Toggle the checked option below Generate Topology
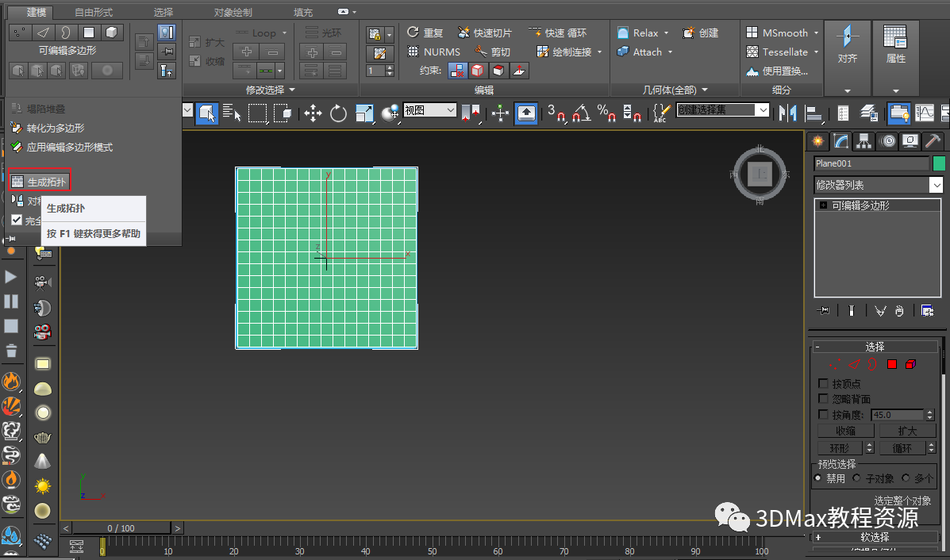Screen dimensions: 950x560 17,220
